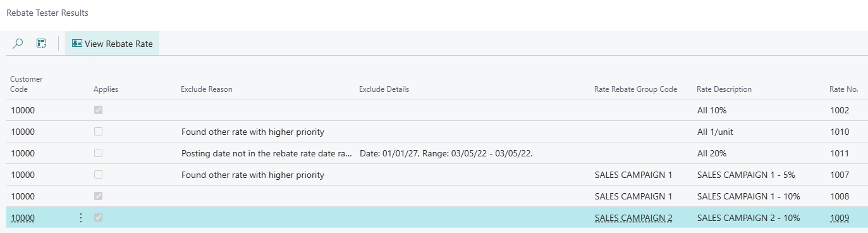The height and width of the screenshot is (233, 868).
Task: Click SALES CAMPAIGN 1 group code for Rate 1007
Action: tap(633, 175)
